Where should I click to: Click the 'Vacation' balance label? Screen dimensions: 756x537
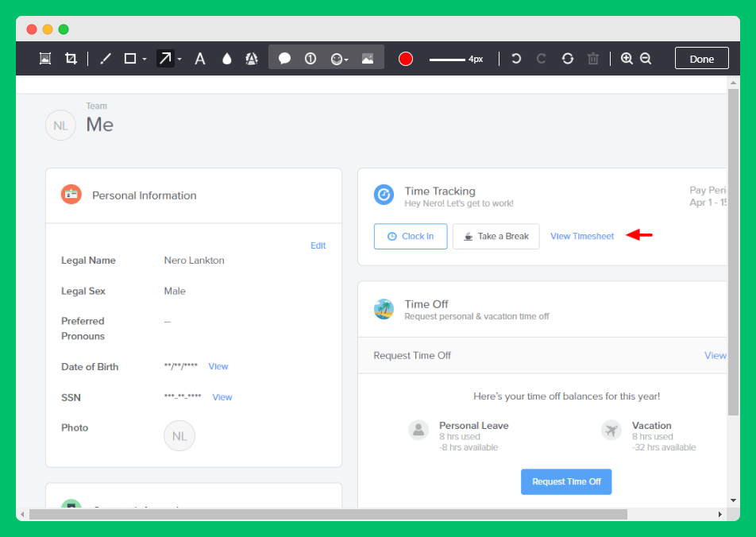(652, 426)
